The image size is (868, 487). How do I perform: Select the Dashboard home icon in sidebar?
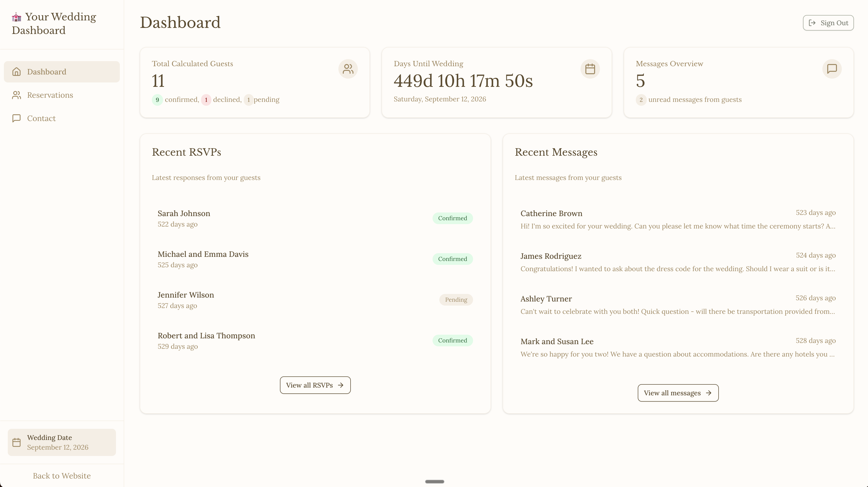point(17,71)
